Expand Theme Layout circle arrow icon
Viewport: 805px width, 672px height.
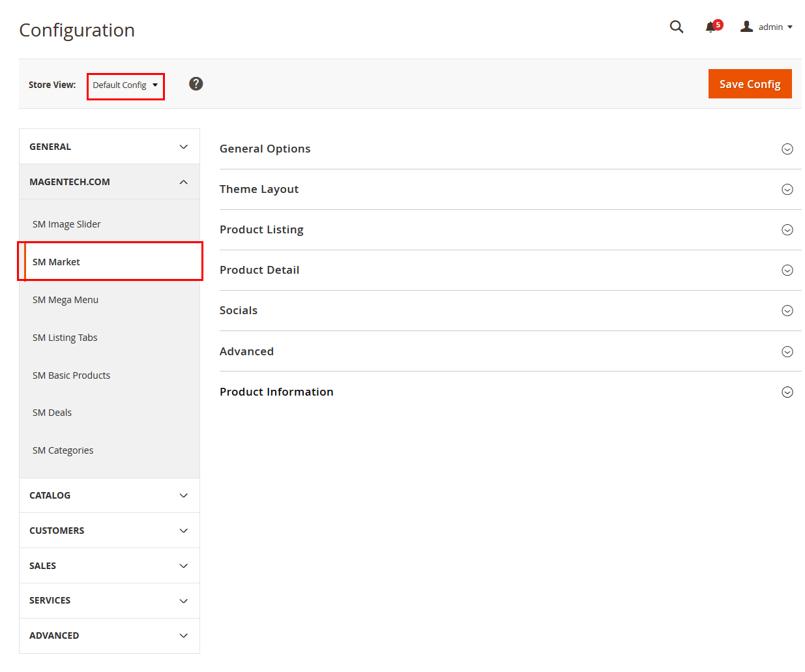point(787,190)
